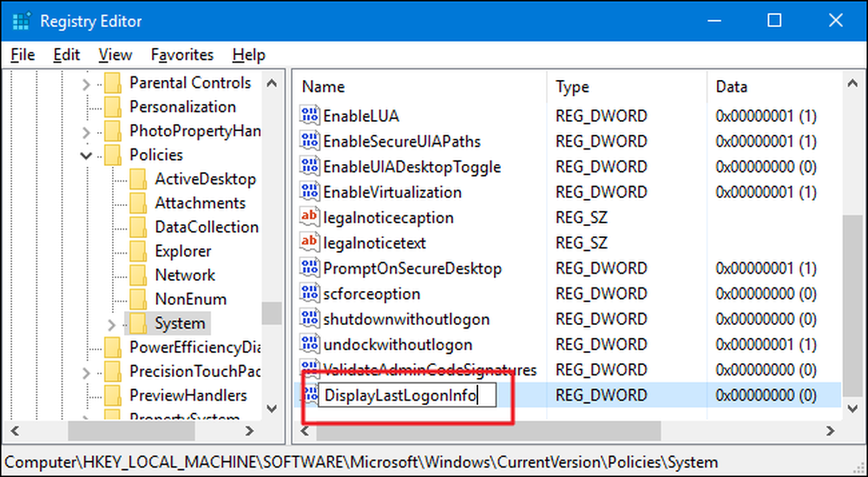
Task: Click the shutdownwithoutlogon value icon
Action: click(x=310, y=319)
